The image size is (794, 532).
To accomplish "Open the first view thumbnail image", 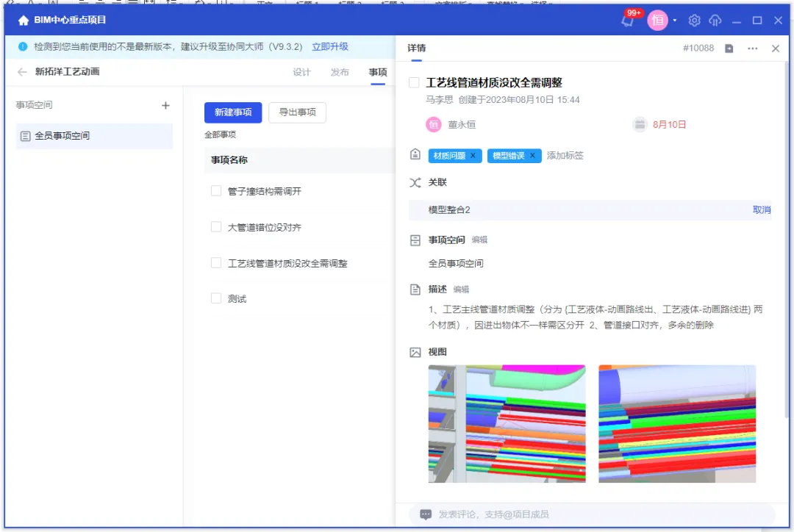I will pyautogui.click(x=507, y=423).
